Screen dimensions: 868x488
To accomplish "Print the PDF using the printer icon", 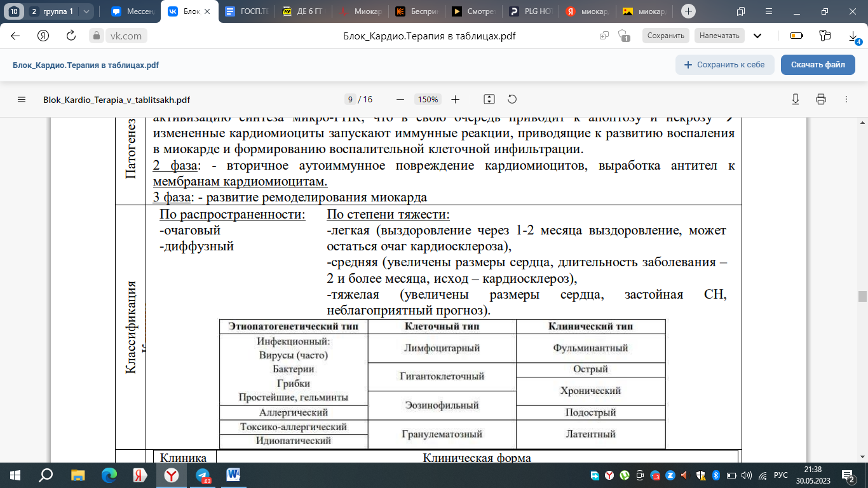I will coord(821,100).
